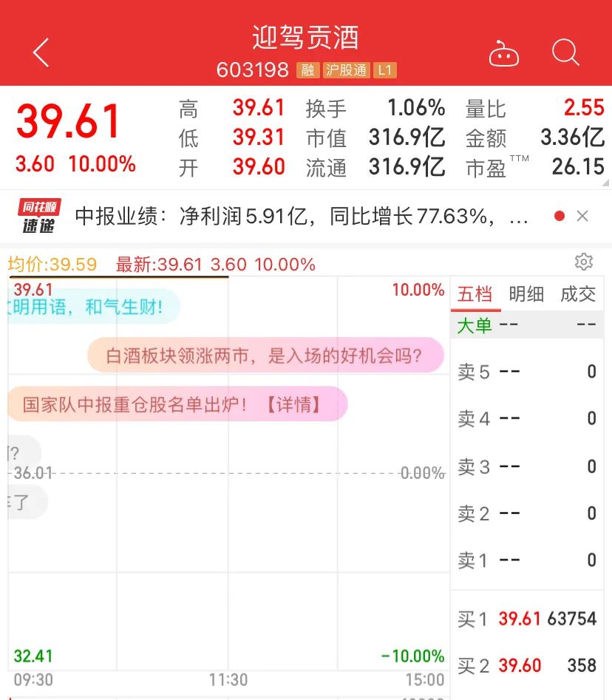The image size is (612, 700).
Task: Select the 卖1 ask row
Action: [526, 560]
